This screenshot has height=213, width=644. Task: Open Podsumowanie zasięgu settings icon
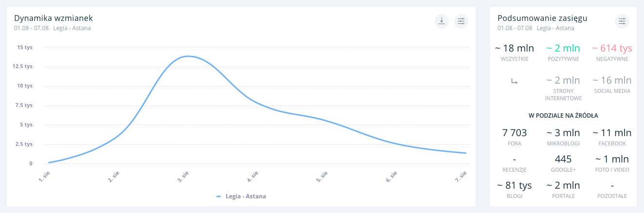pos(622,21)
